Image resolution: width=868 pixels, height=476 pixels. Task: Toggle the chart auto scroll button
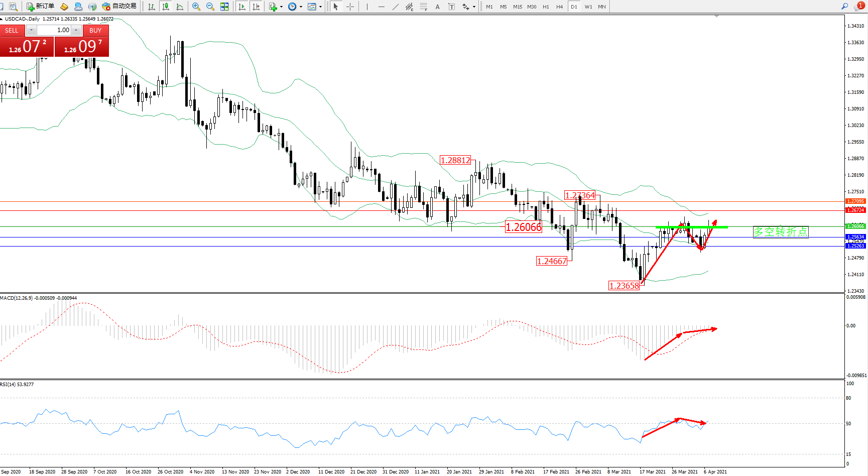click(x=242, y=7)
